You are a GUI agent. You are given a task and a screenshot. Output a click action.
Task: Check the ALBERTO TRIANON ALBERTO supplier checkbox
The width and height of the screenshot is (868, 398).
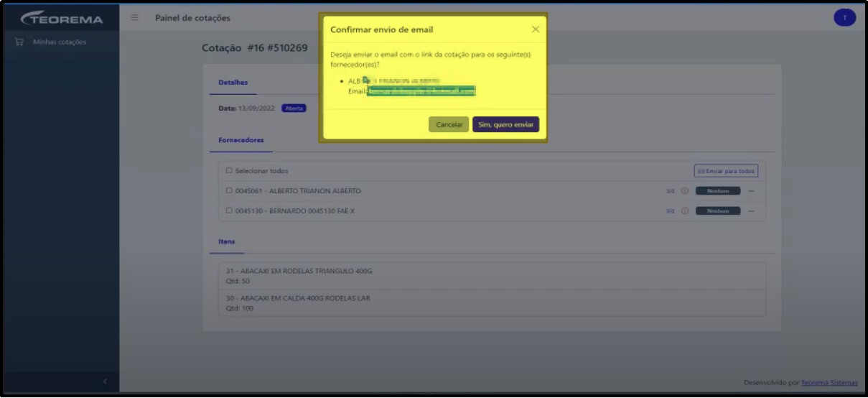(229, 191)
